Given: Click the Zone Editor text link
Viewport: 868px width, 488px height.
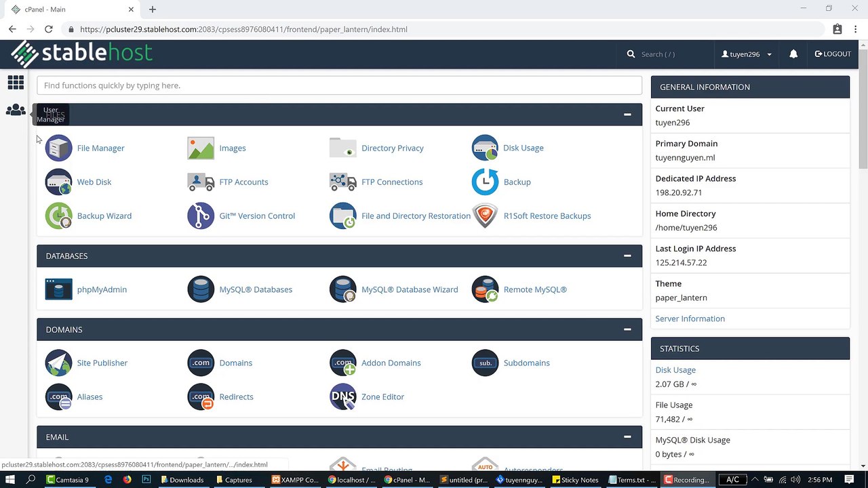Looking at the screenshot, I should point(382,396).
